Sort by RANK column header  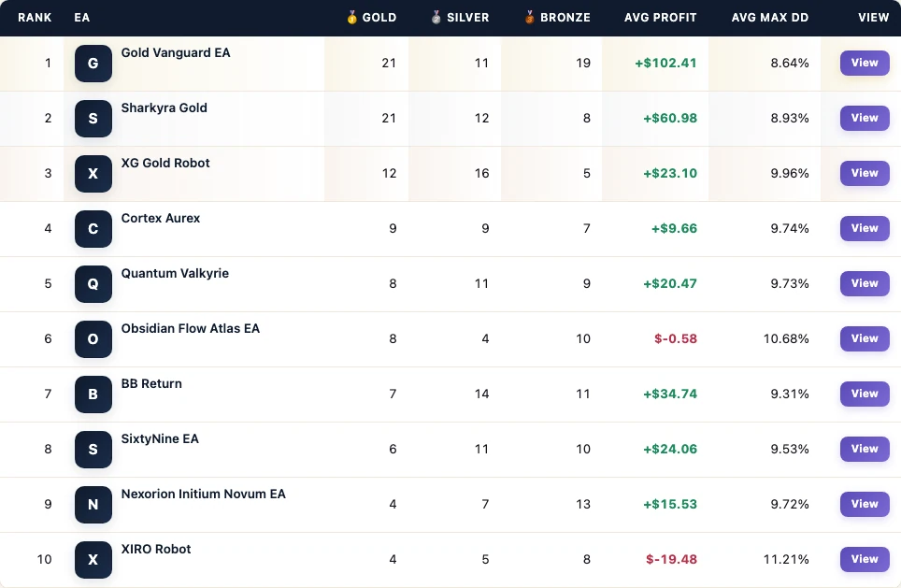pyautogui.click(x=35, y=18)
